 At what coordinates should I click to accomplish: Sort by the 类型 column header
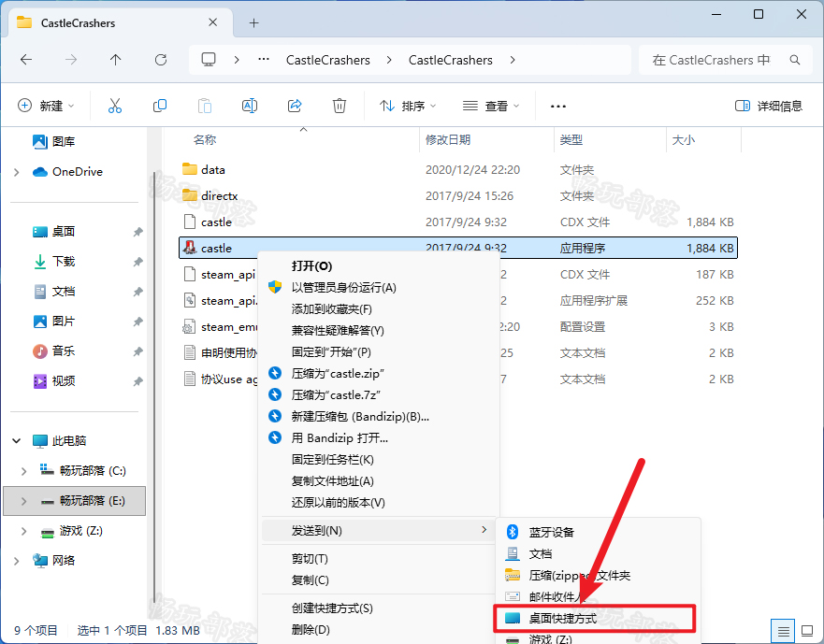pos(610,139)
